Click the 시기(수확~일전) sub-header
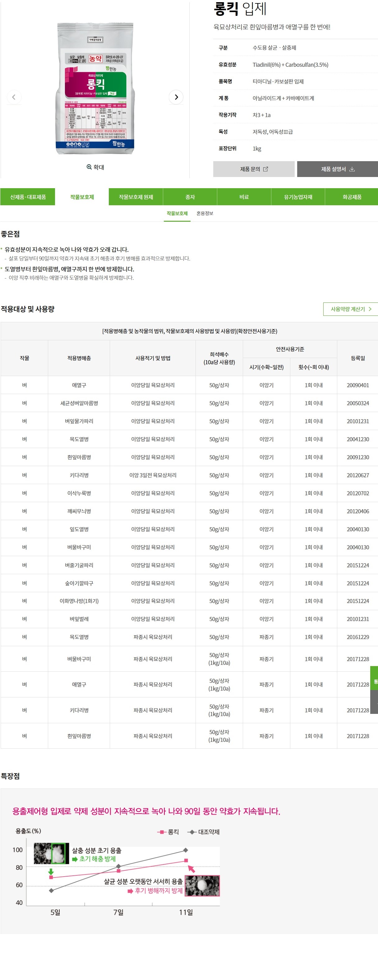The image size is (378, 980). 266,367
